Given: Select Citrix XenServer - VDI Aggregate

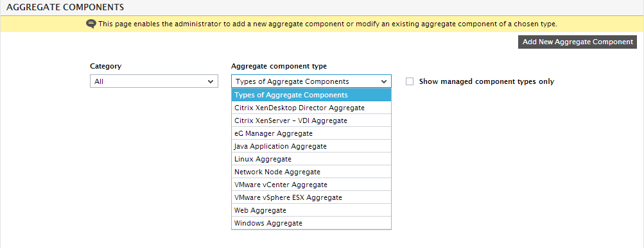Looking at the screenshot, I should (x=311, y=120).
